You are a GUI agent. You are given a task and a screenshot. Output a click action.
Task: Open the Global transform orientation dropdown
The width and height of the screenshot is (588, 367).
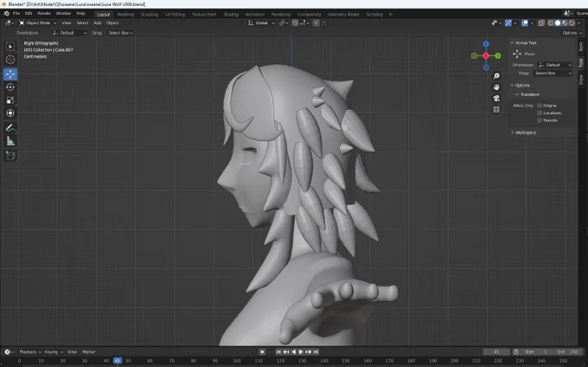(x=261, y=23)
